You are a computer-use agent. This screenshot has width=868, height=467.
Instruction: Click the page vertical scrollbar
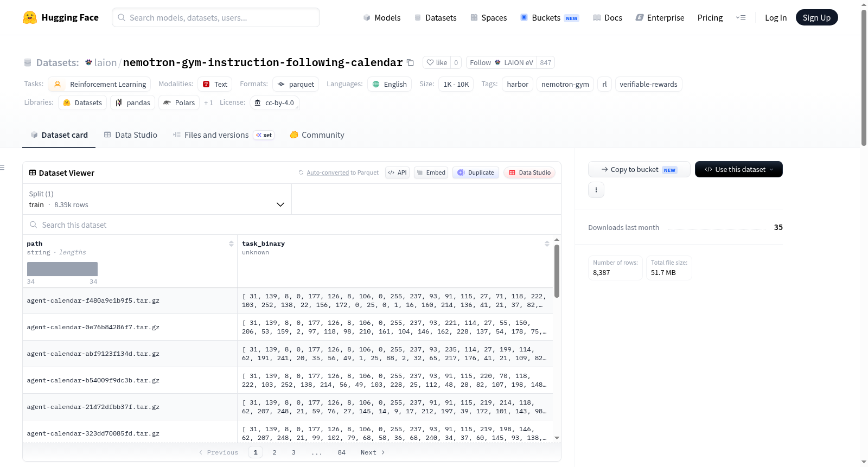[x=864, y=78]
